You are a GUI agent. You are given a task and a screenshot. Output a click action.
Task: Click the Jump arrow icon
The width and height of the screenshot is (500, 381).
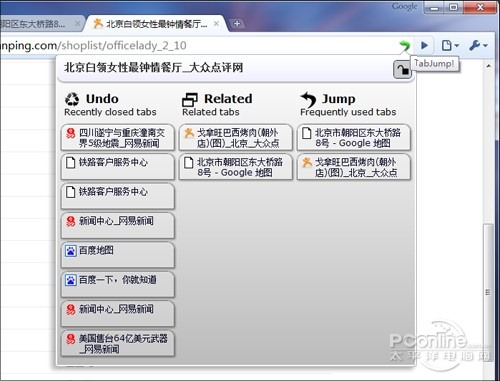pyautogui.click(x=308, y=100)
